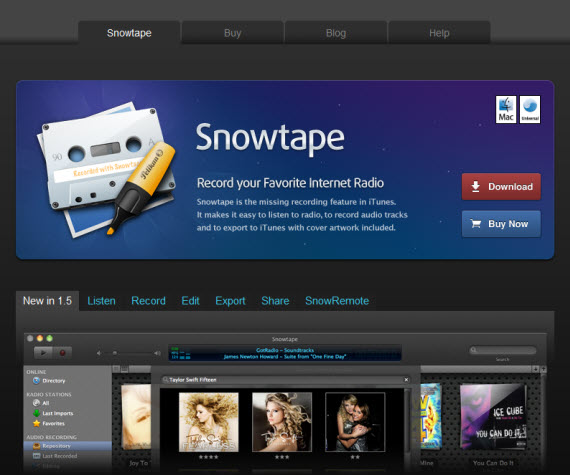The height and width of the screenshot is (475, 570).
Task: Select Favorites in the sidebar
Action: [x=49, y=423]
